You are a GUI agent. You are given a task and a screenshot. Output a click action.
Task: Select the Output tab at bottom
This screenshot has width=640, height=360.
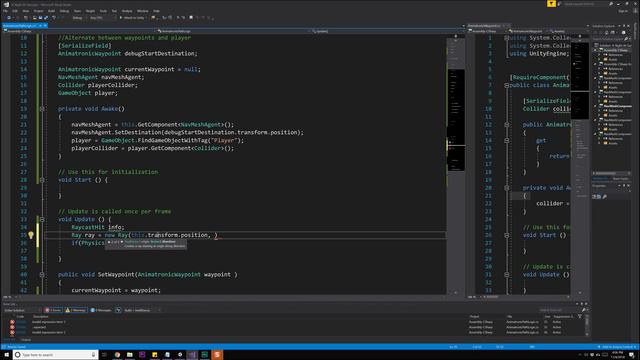[x=26, y=340]
